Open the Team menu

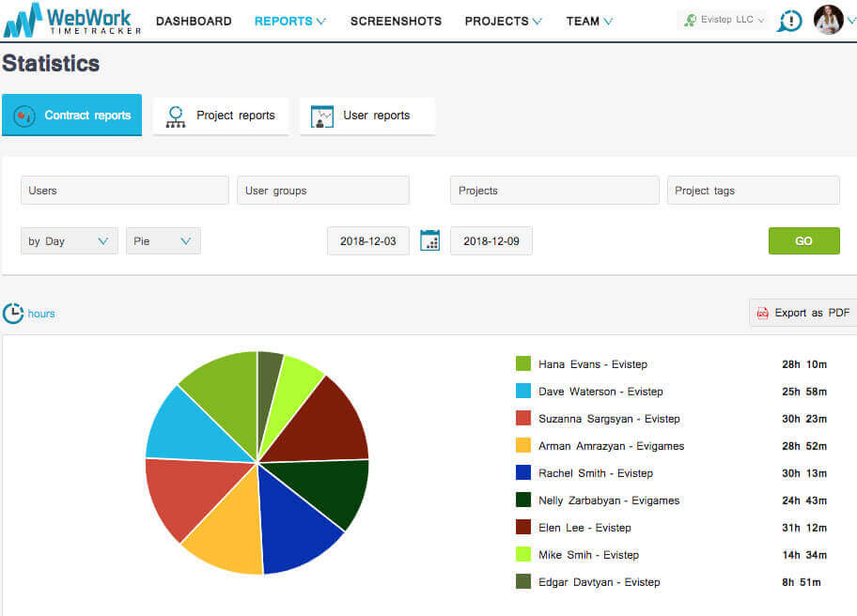[x=589, y=22]
